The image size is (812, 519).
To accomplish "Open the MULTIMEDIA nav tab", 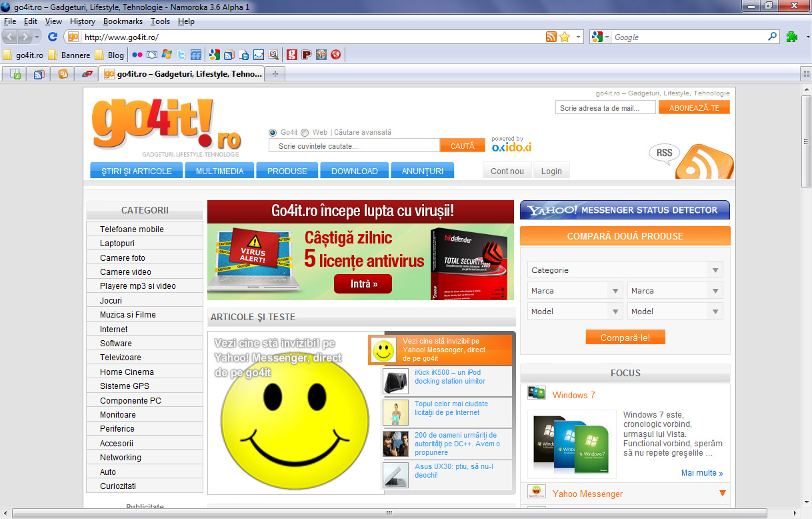I will point(219,171).
